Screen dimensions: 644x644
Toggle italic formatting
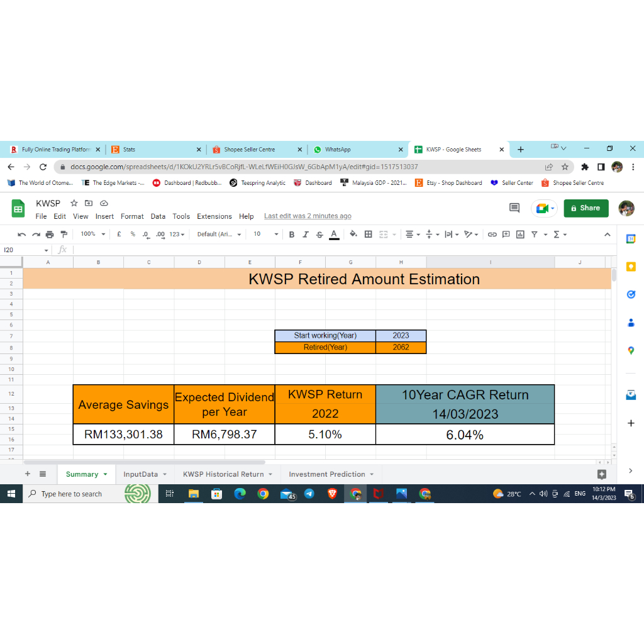tap(306, 235)
